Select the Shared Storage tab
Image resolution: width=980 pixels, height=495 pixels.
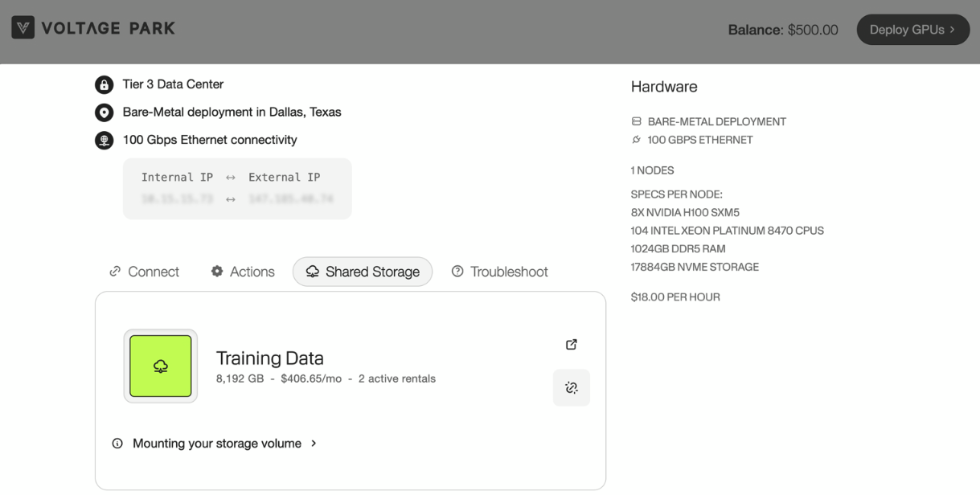pos(363,272)
